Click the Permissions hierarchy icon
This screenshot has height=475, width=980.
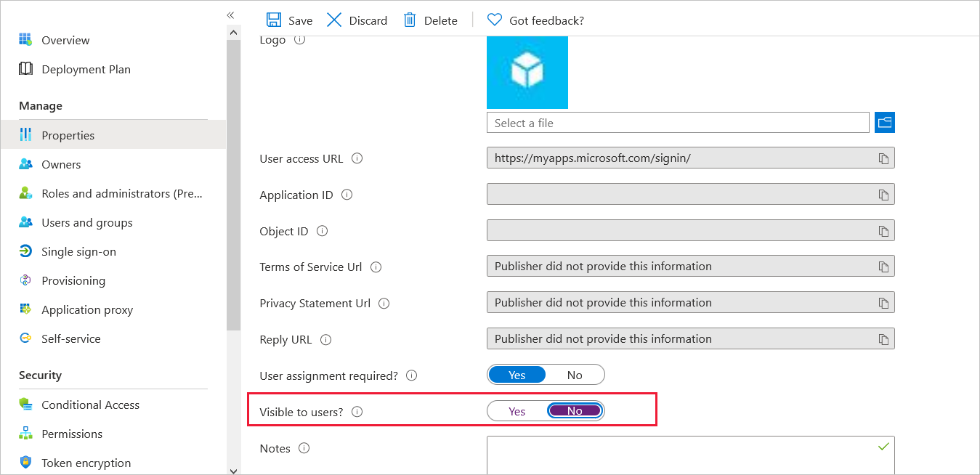pyautogui.click(x=25, y=434)
